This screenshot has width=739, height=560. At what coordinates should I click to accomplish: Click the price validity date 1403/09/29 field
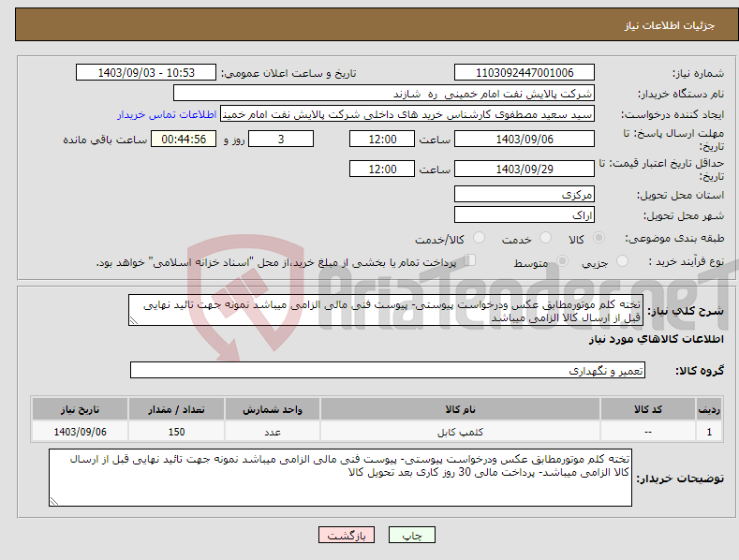coord(525,169)
